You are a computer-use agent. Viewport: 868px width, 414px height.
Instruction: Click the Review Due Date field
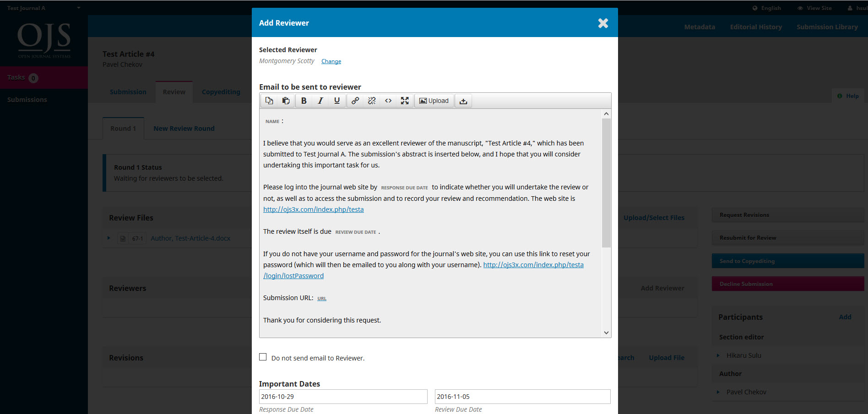point(522,397)
